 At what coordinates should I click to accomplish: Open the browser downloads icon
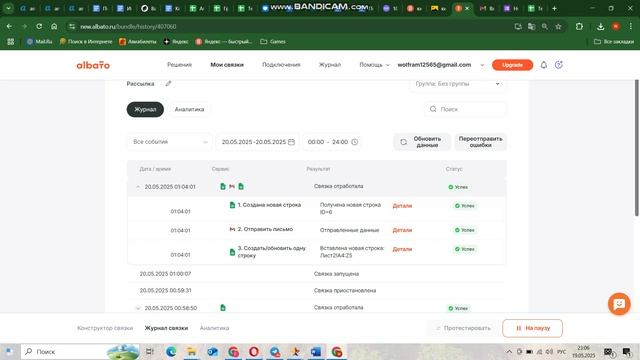pyautogui.click(x=600, y=27)
